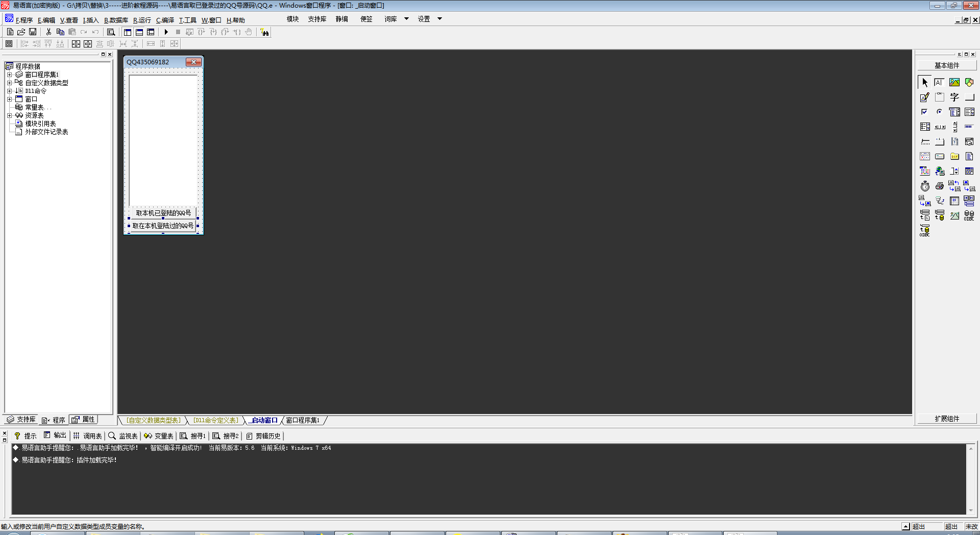Click the 扩展组件 button

947,419
